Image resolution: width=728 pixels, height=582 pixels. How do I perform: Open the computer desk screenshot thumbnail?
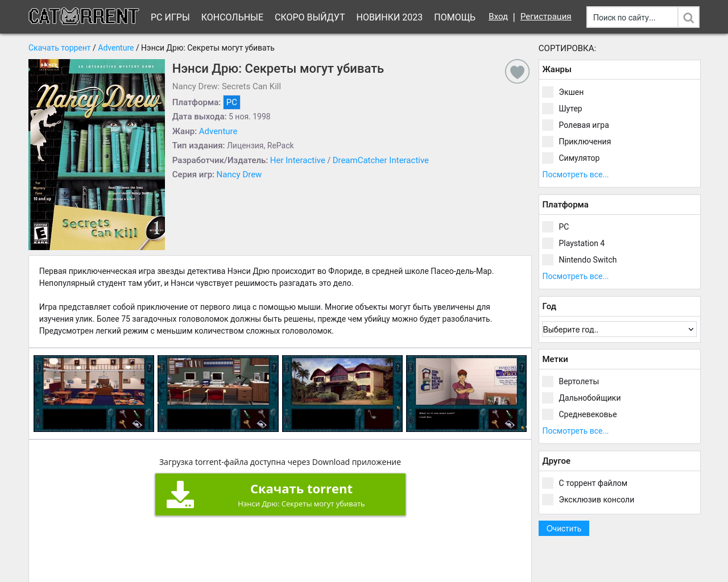[218, 393]
